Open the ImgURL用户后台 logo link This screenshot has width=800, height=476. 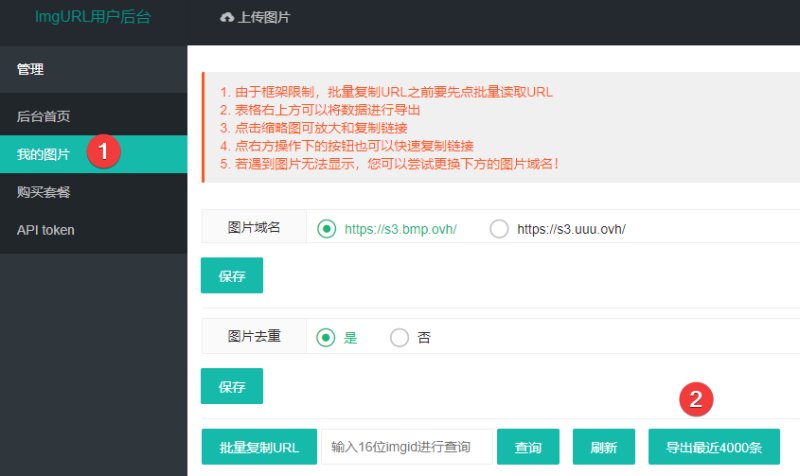93,17
